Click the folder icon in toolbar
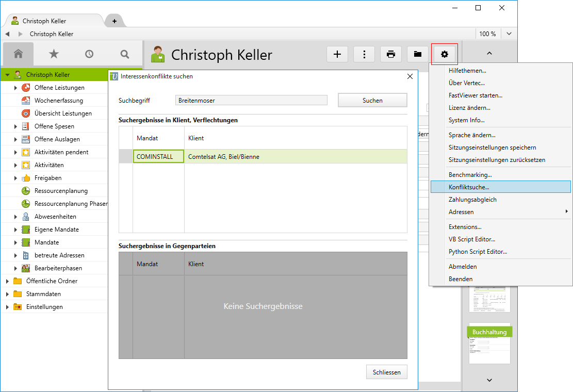 418,54
